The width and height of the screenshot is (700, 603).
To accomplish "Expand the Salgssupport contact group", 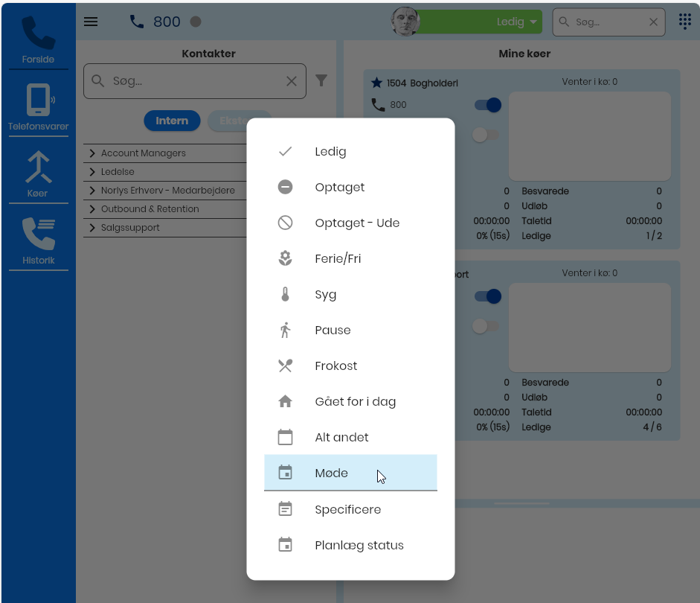I will [x=92, y=228].
